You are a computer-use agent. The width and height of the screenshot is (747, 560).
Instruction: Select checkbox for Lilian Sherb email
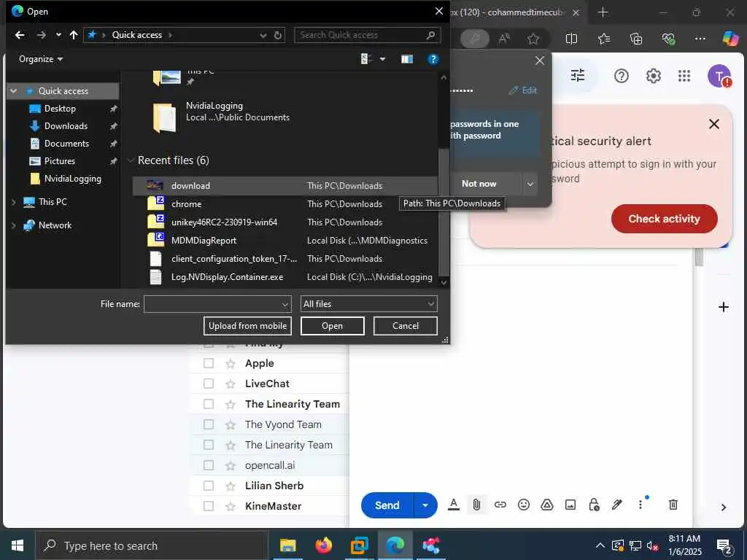pos(209,486)
